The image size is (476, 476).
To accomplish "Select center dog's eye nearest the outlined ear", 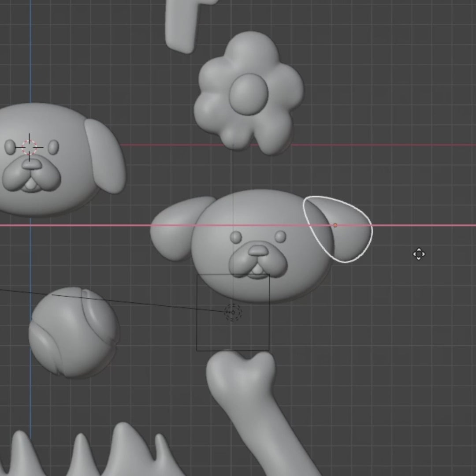I will point(280,237).
